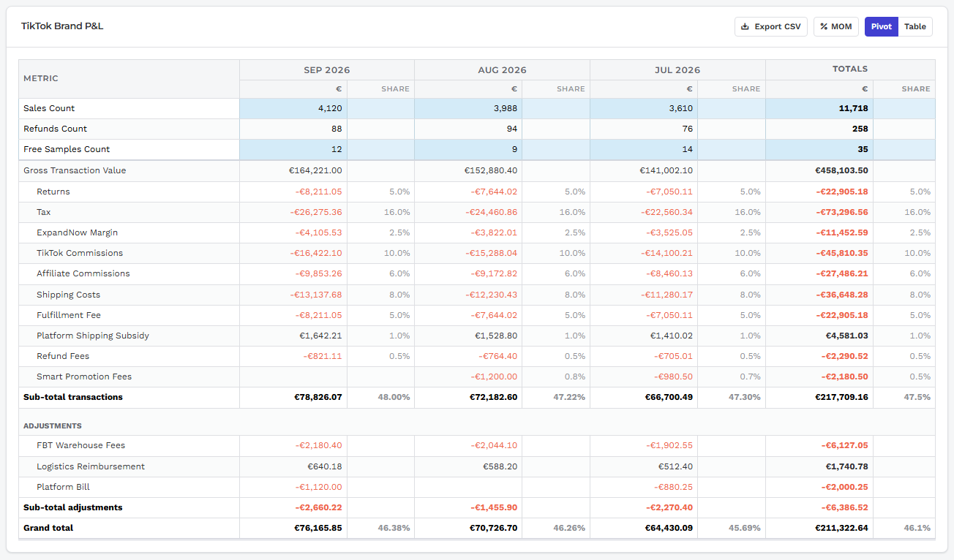Click the METRIC header cell
Viewport: 954px width, 560px height.
pos(129,79)
